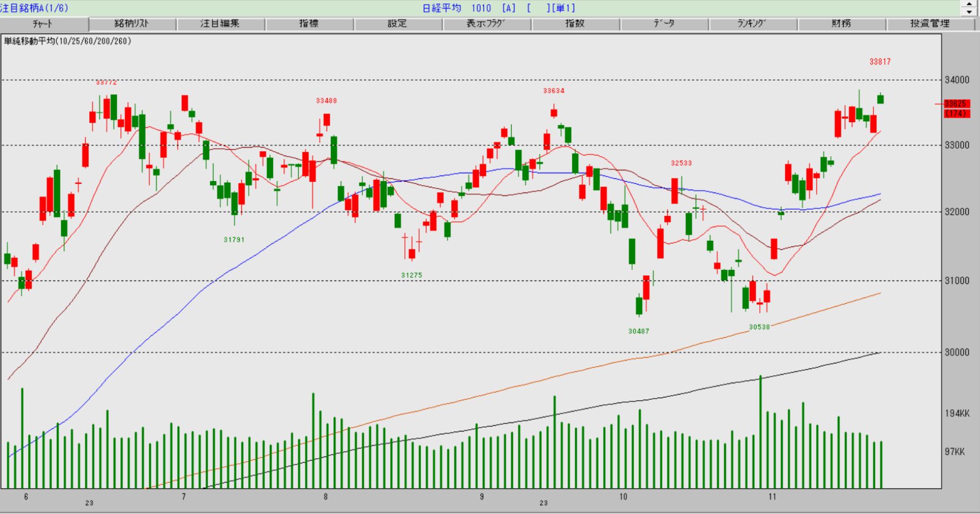Click the 32000 axis label

(957, 212)
